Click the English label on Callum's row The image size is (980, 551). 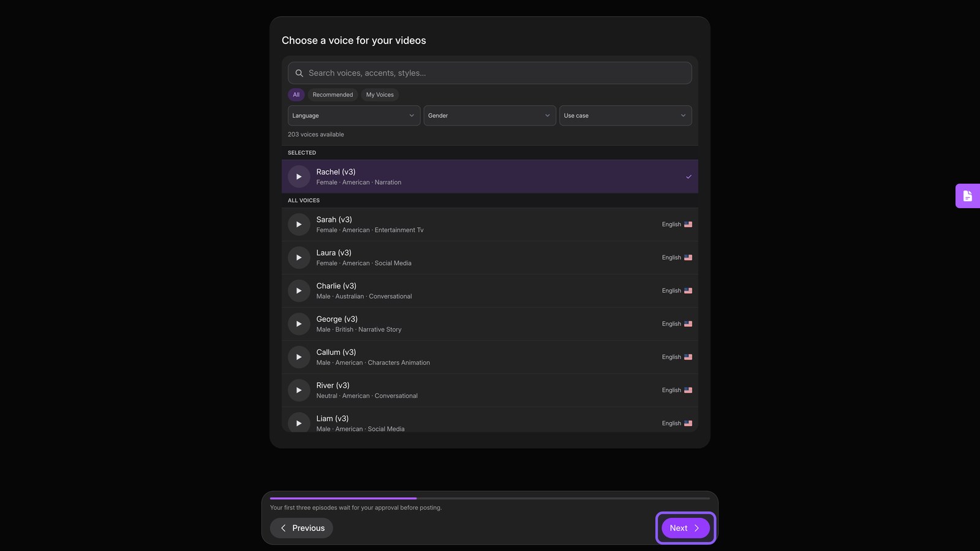[x=671, y=357]
